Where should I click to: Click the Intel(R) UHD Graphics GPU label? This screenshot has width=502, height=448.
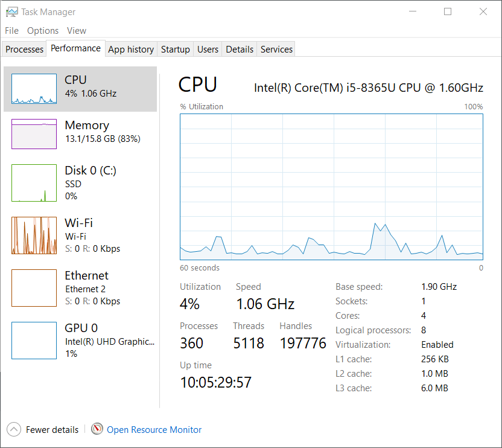click(110, 342)
